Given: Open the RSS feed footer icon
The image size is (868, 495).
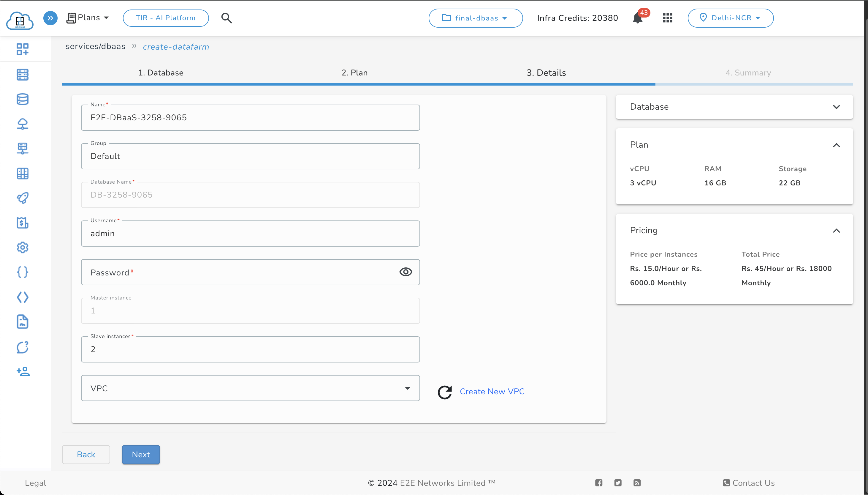Looking at the screenshot, I should pos(637,483).
